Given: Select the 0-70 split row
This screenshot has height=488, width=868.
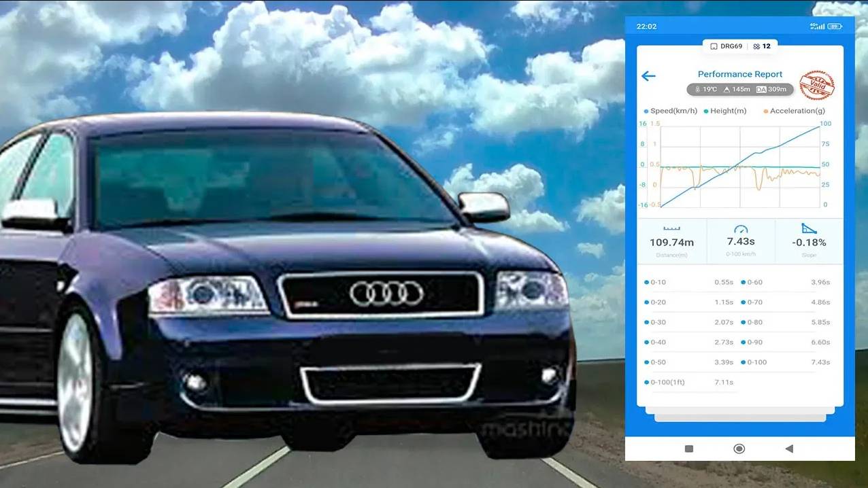Looking at the screenshot, I should coord(785,302).
